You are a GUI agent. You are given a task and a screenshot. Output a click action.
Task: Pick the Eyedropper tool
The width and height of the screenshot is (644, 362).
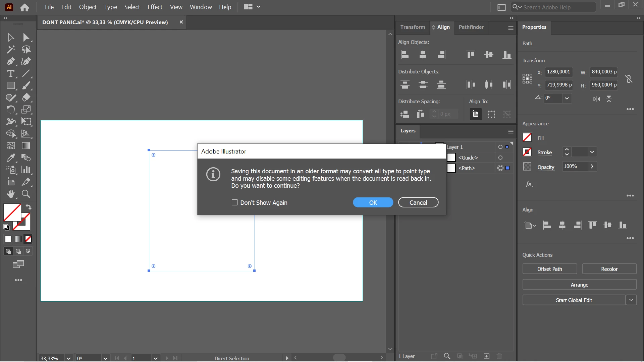[10, 158]
